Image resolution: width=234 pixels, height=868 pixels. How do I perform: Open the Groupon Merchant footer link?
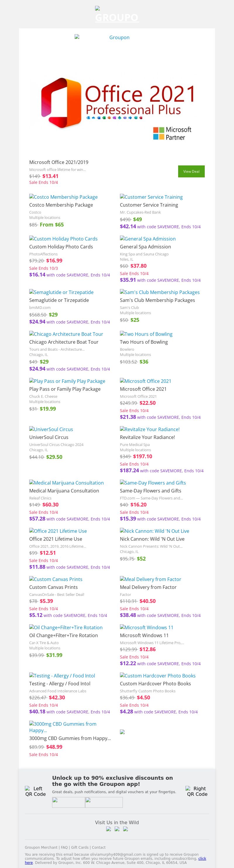pos(41,848)
